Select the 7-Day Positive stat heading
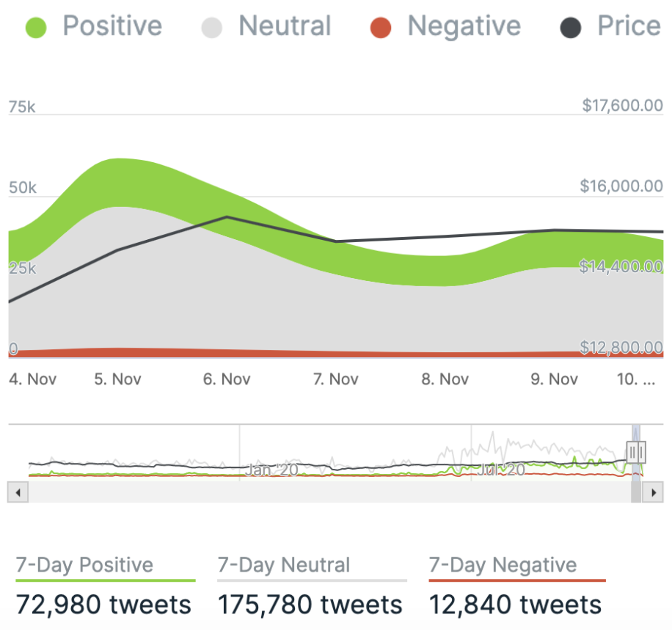Viewport: 672px width, 631px height. (x=84, y=565)
